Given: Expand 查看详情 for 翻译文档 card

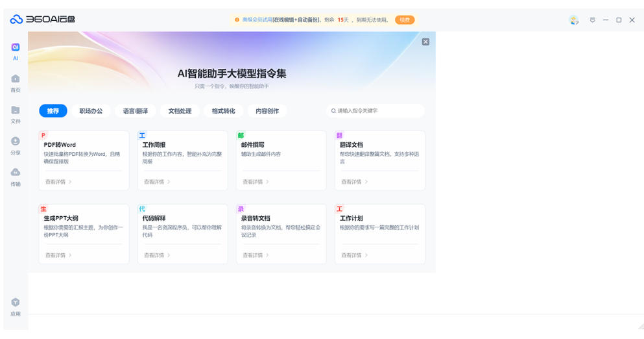Looking at the screenshot, I should click(354, 182).
